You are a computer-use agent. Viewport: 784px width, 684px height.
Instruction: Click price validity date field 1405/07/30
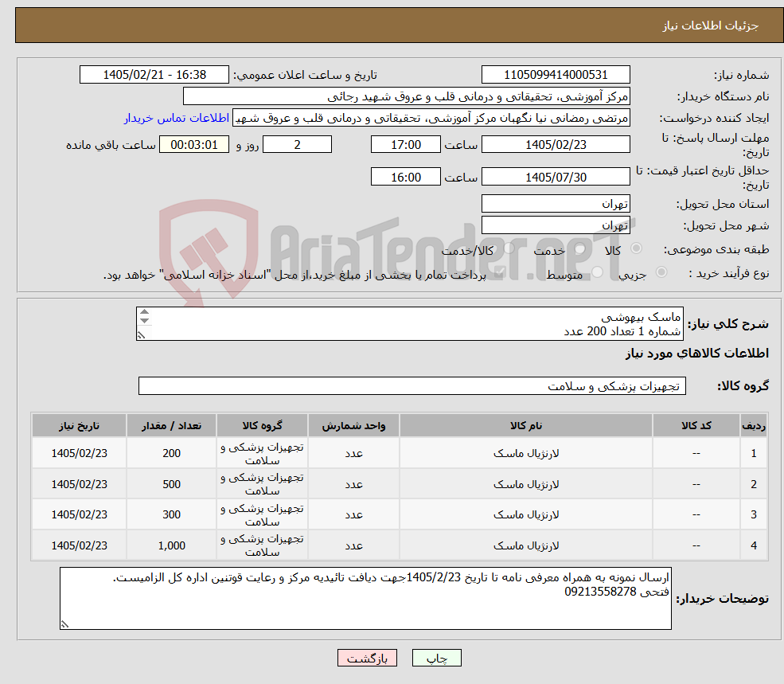556,177
